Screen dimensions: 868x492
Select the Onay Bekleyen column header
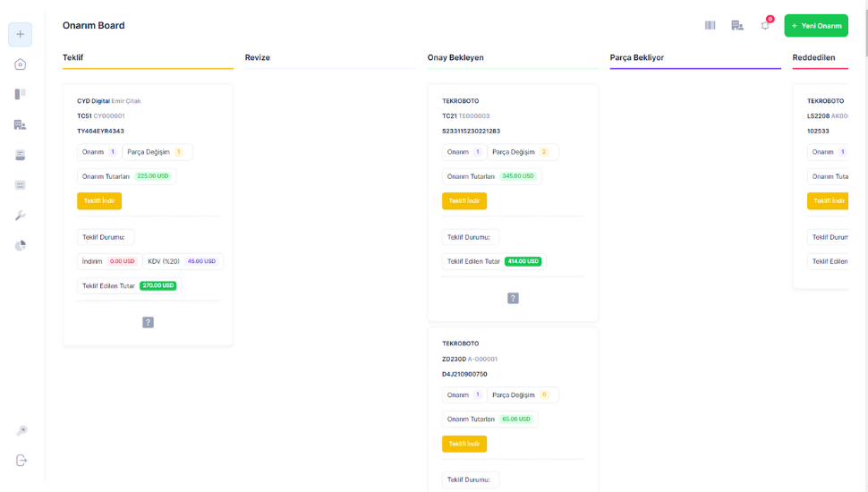(455, 57)
